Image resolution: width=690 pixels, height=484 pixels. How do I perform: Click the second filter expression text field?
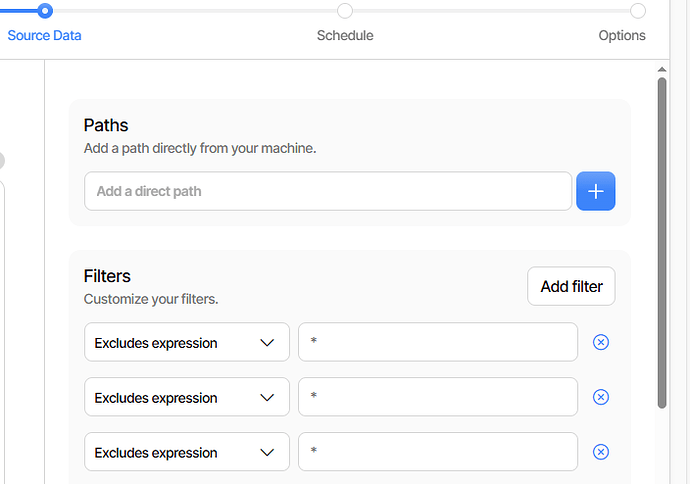coord(438,397)
